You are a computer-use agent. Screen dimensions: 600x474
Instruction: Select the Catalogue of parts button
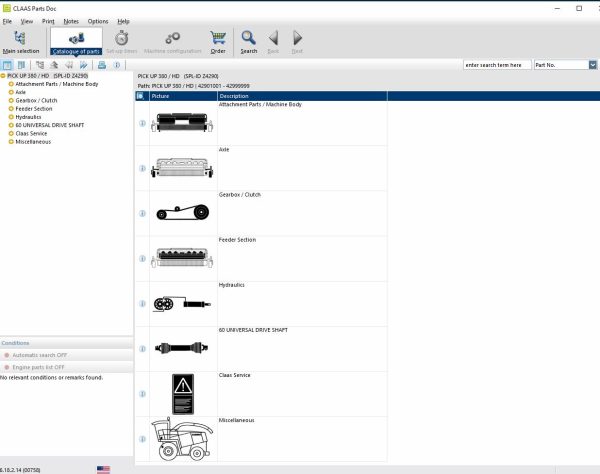pyautogui.click(x=76, y=42)
